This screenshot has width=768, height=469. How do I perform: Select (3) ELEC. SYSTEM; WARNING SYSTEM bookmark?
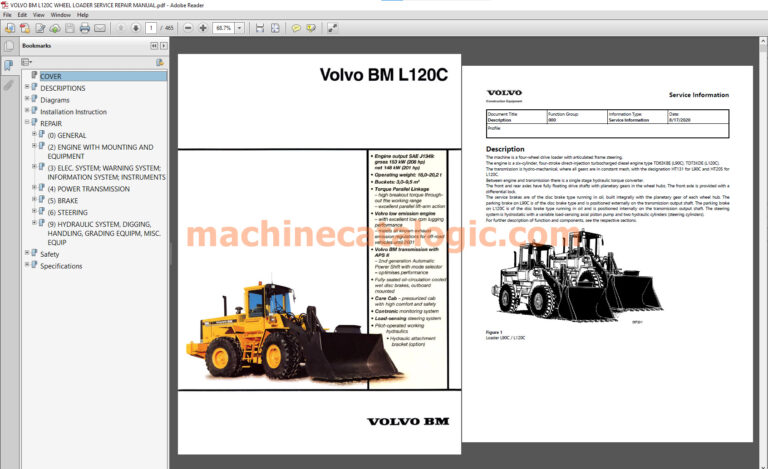coord(106,172)
